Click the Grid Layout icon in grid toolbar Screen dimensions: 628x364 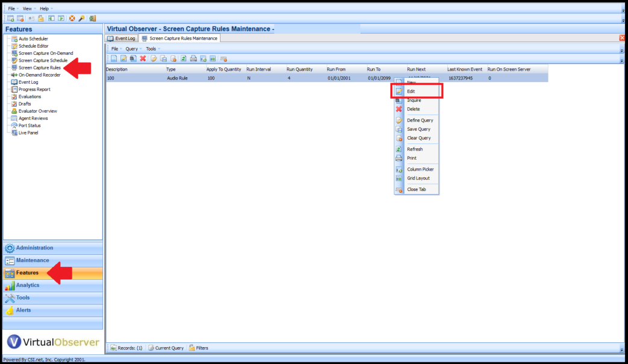pos(213,59)
